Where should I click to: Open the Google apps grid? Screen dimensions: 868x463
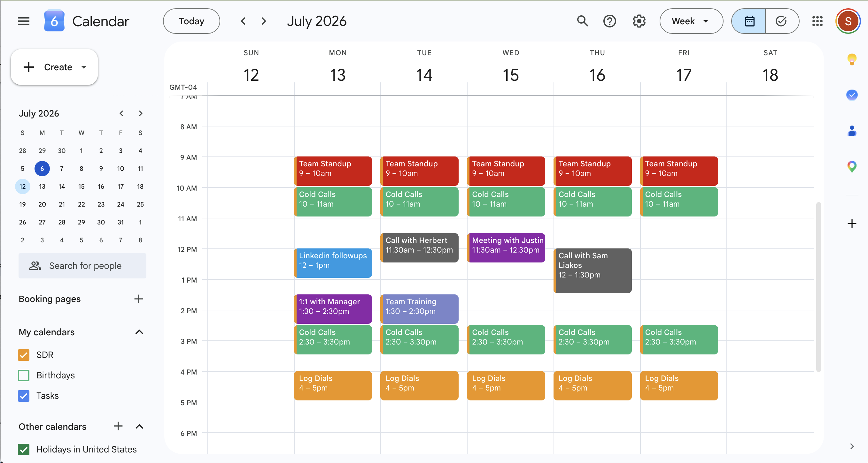[x=817, y=21]
